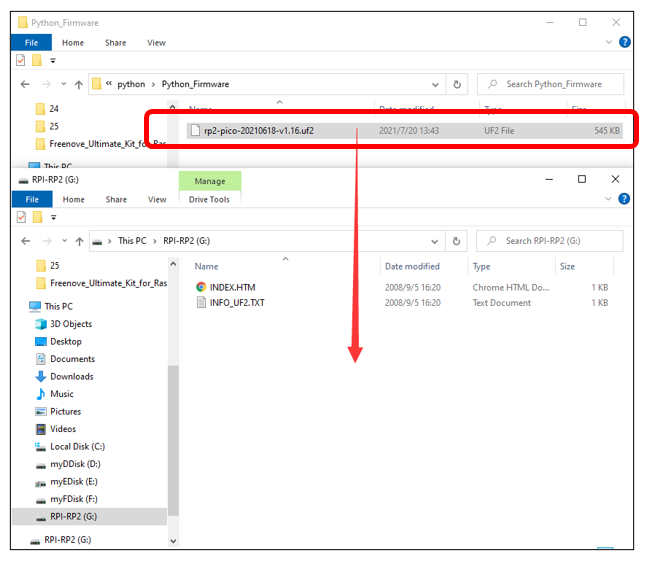645x561 pixels.
Task: Open quick access toolbar dropdown in RPI-RP2 window
Action: (53, 218)
